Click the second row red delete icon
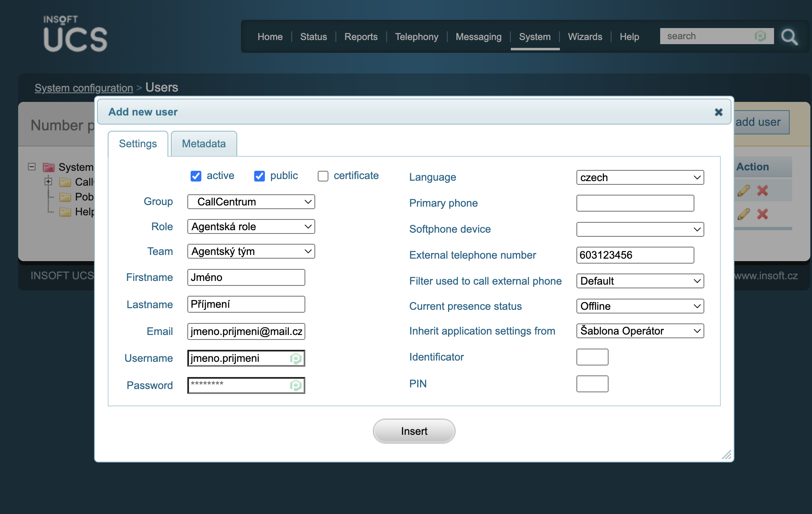 [x=762, y=214]
